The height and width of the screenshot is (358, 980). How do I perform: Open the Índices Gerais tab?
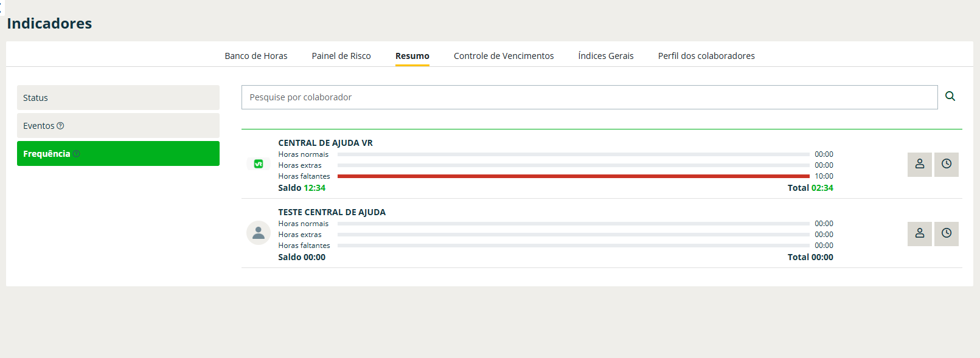pyautogui.click(x=606, y=56)
